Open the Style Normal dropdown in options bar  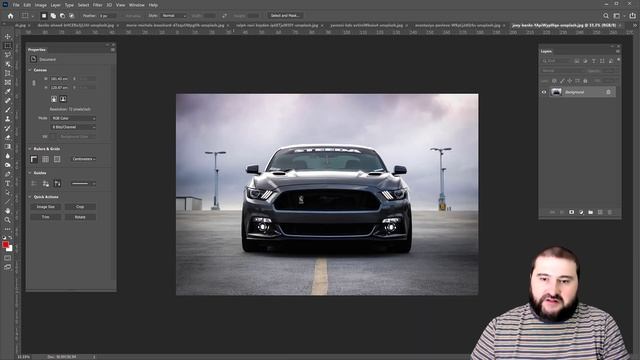[173, 16]
